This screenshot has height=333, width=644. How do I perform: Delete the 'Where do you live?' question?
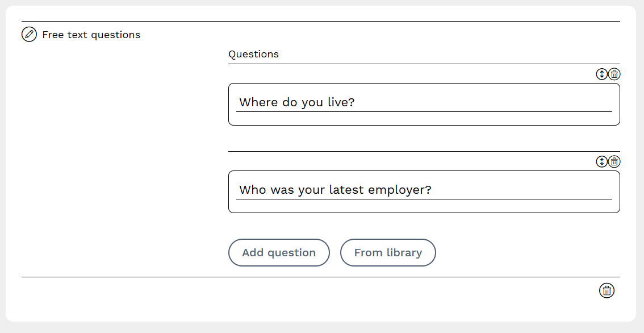click(614, 74)
